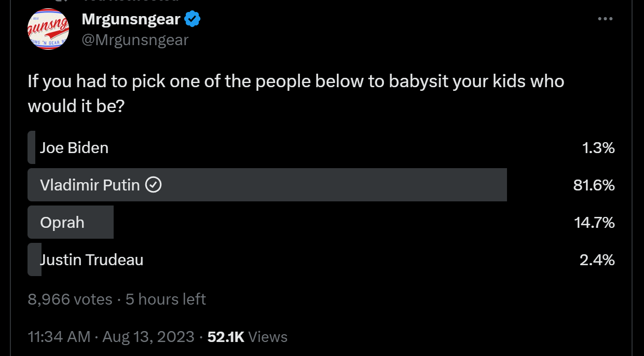Click the blue verified badge

[x=193, y=20]
